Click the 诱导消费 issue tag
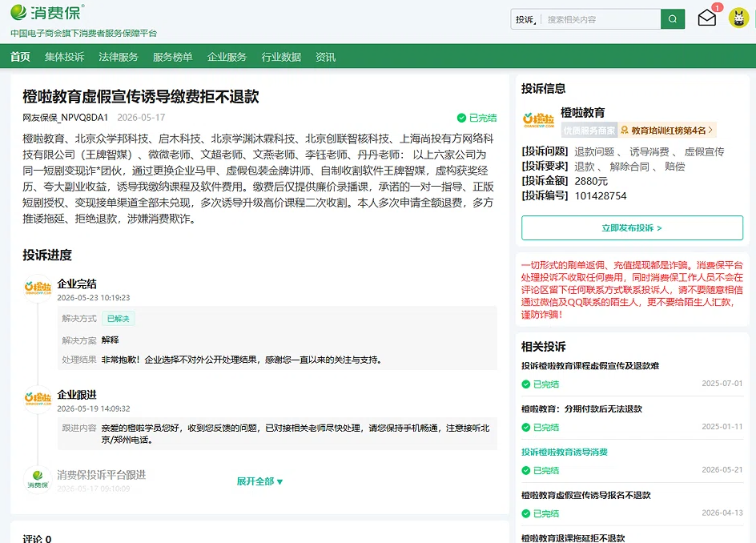 (x=649, y=152)
